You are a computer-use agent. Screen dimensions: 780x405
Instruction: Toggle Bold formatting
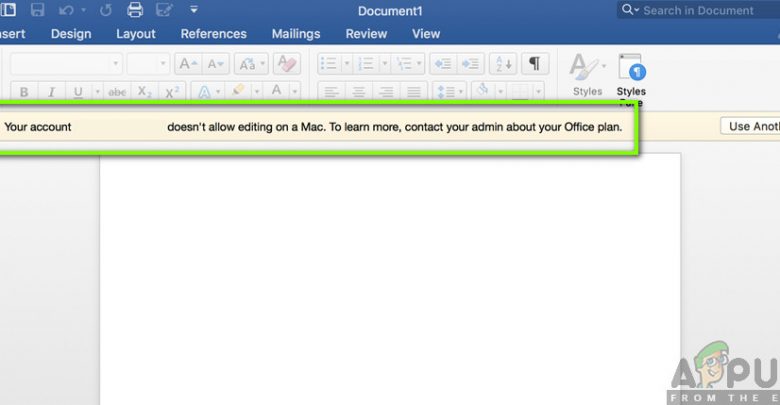(x=24, y=92)
